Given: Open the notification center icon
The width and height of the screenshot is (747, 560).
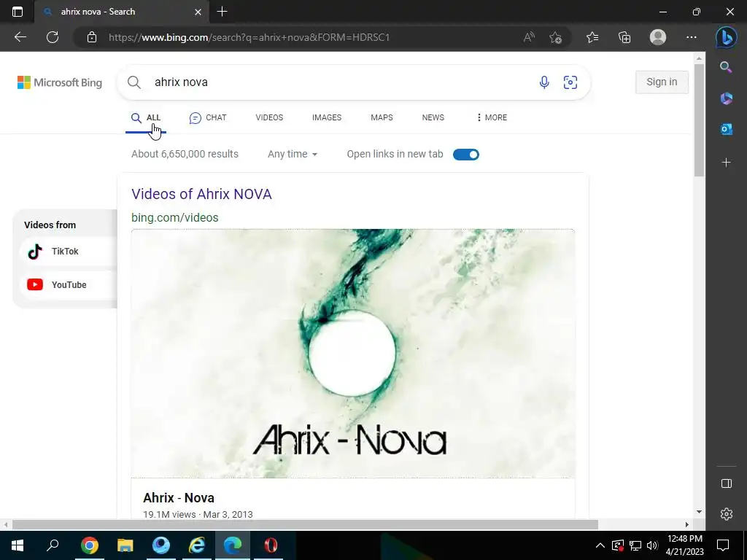Looking at the screenshot, I should pyautogui.click(x=723, y=545).
